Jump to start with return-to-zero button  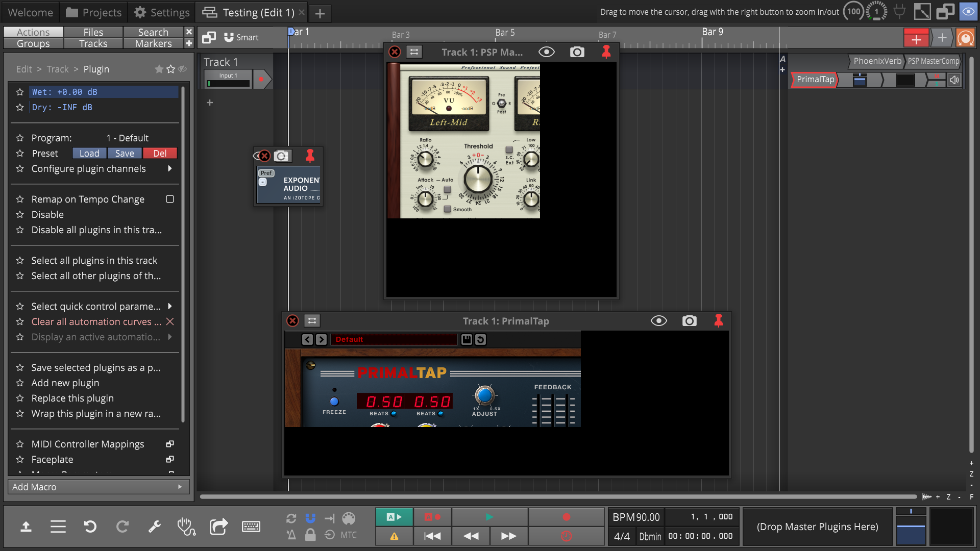432,536
